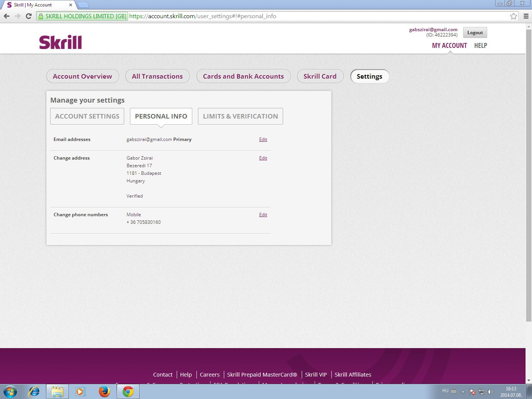Click the Show desktop button on taskbar

(x=529, y=391)
